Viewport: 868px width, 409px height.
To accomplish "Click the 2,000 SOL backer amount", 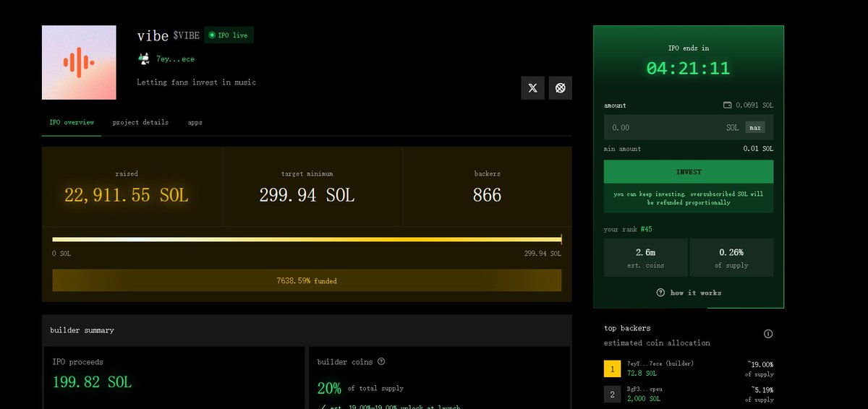I will (644, 398).
